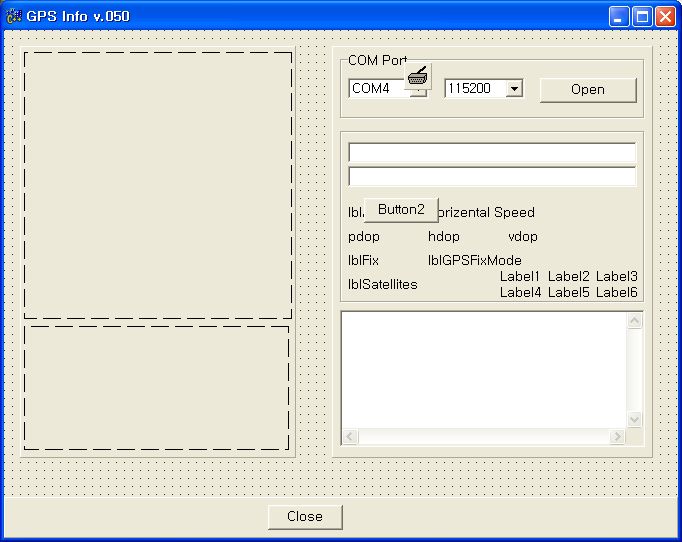Select the lblSatellites label
The height and width of the screenshot is (542, 682).
point(383,285)
